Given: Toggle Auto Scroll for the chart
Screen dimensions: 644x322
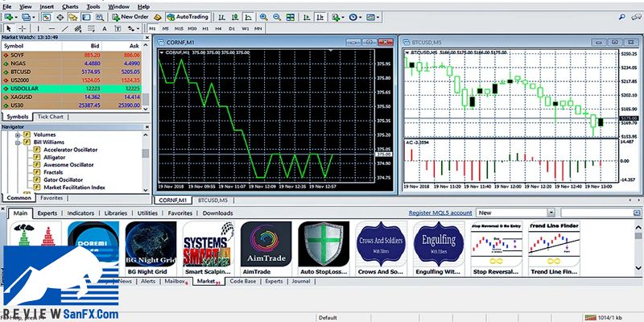Looking at the screenshot, I should pos(307,17).
